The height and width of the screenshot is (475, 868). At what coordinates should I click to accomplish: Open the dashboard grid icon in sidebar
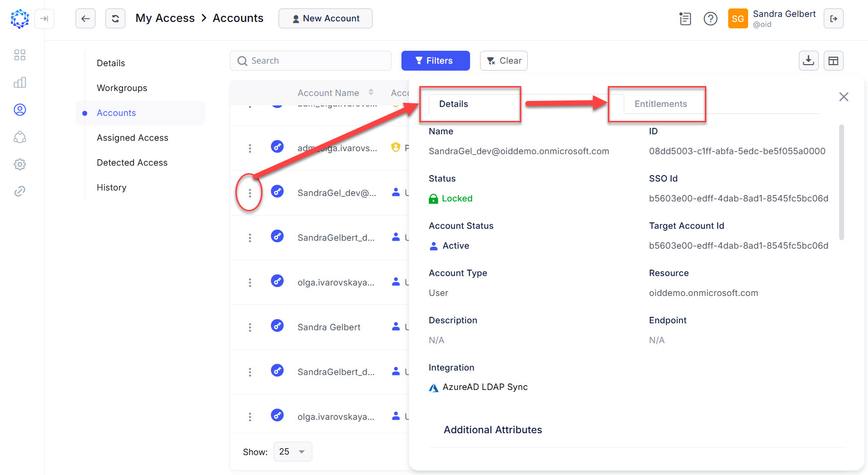coord(20,55)
